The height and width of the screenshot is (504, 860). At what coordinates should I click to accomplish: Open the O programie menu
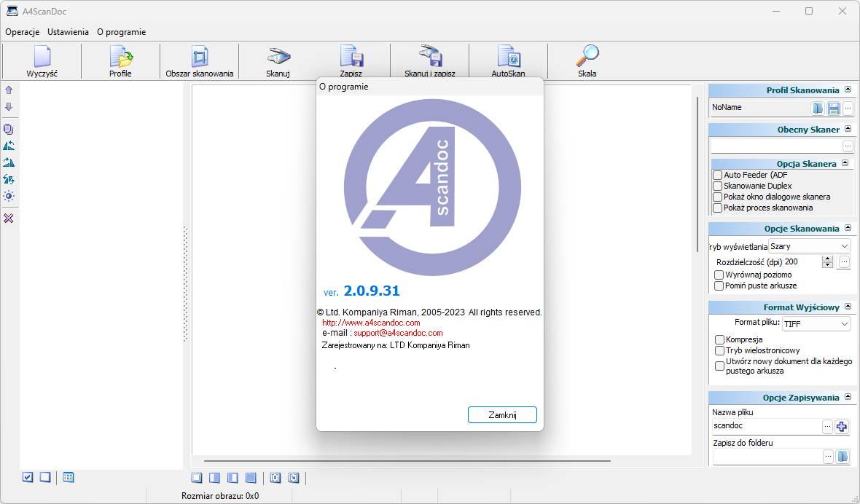coord(121,32)
